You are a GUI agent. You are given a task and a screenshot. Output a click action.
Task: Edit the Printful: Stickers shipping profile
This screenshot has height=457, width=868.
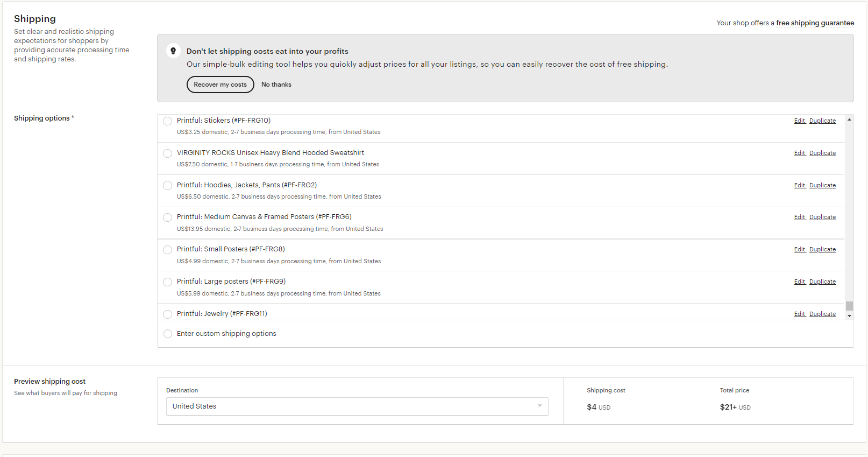pos(800,121)
